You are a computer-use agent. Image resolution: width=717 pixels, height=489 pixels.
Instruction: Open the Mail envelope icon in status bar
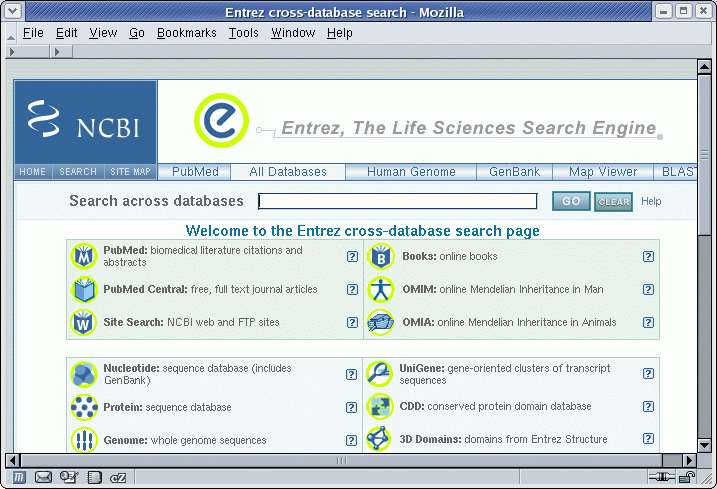(43, 478)
